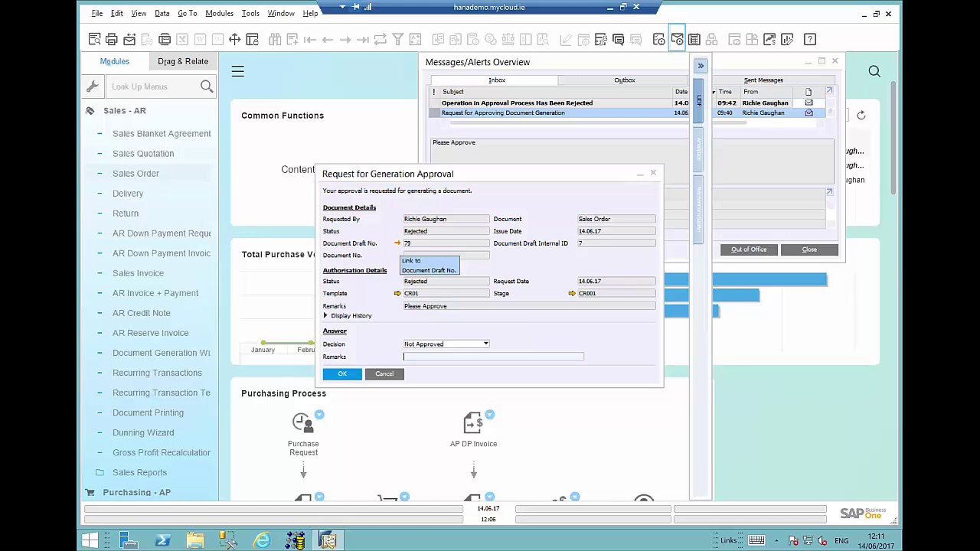Click the Answer Remarks input field

493,357
